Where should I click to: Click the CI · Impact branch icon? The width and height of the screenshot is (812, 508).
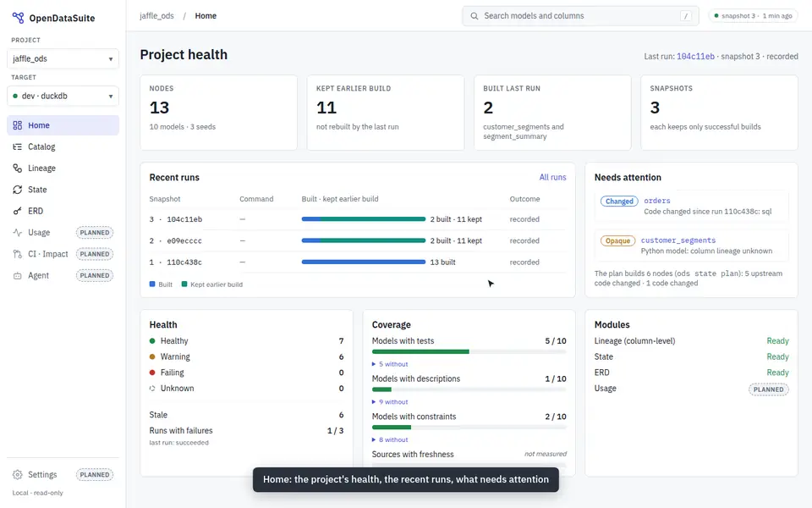tap(18, 254)
